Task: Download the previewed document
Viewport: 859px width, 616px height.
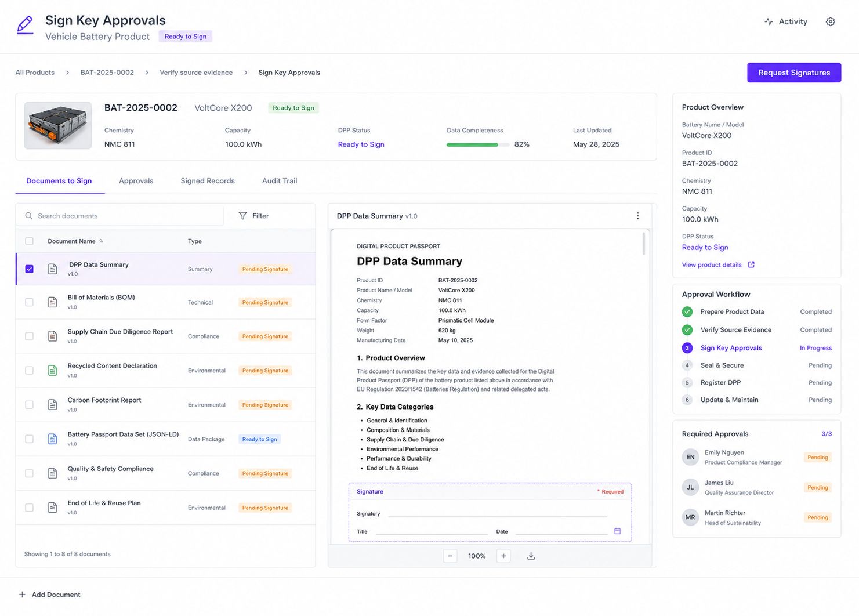Action: coord(531,556)
